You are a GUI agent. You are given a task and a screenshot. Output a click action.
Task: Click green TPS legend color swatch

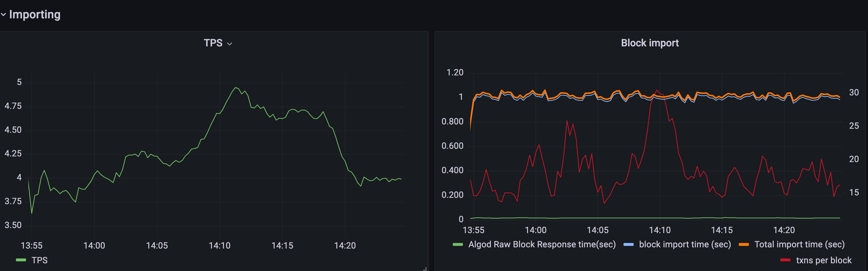click(21, 260)
